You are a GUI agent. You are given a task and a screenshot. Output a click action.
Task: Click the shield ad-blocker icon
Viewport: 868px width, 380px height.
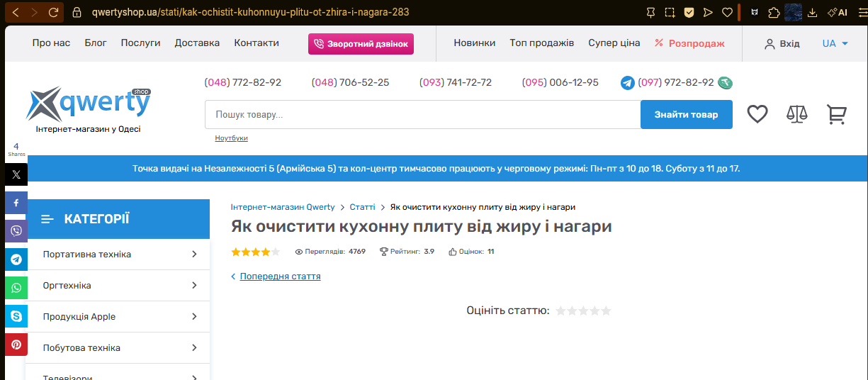tap(689, 12)
